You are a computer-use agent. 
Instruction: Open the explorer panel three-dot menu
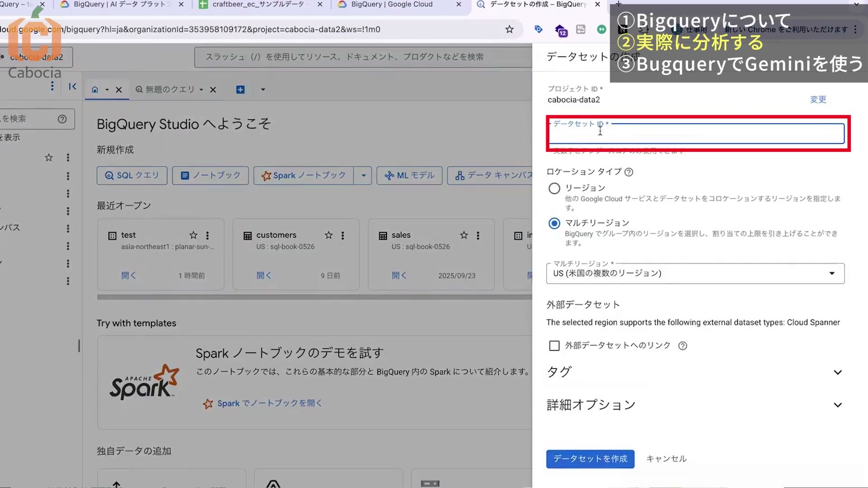[x=52, y=86]
